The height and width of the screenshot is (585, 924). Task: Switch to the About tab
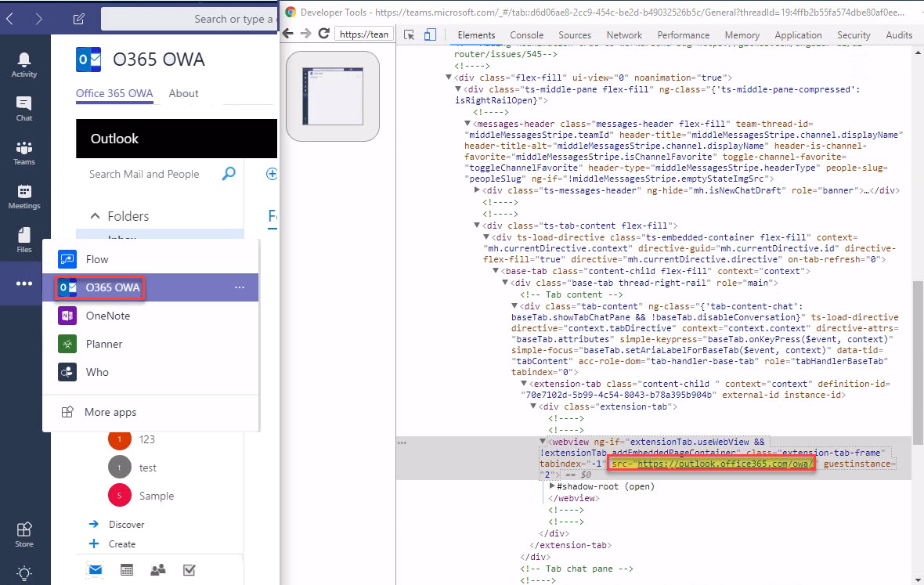click(183, 93)
